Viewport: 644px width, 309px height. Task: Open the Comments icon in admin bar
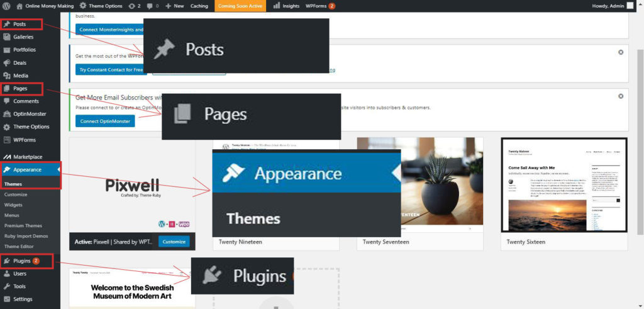pos(151,6)
